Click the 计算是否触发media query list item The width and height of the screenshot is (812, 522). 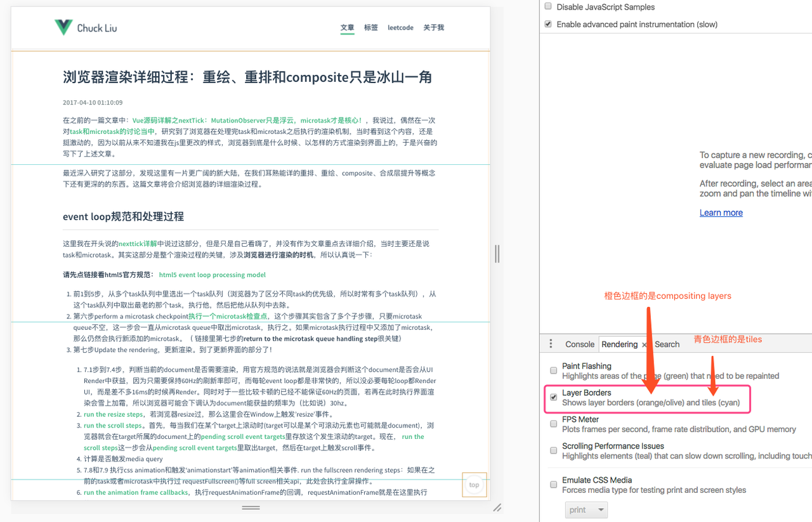coord(123,459)
